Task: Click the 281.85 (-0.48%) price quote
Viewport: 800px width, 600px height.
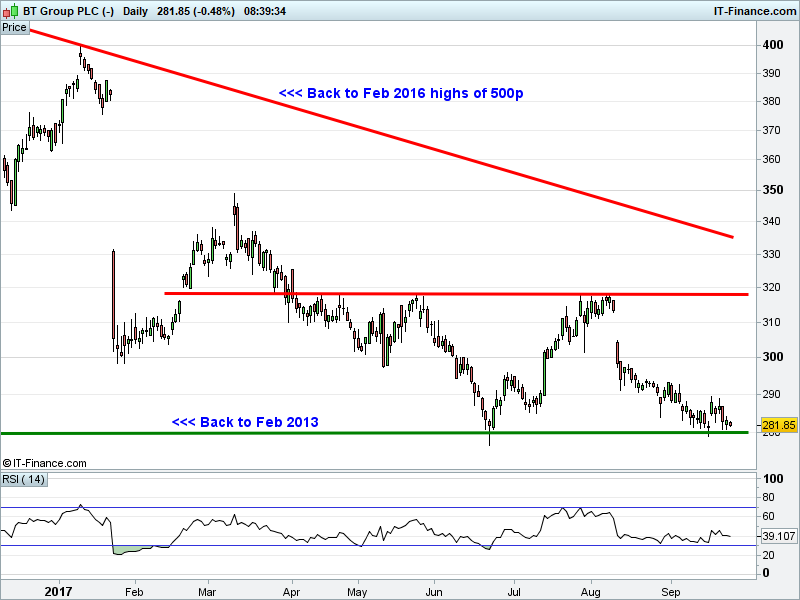Action: tap(196, 11)
